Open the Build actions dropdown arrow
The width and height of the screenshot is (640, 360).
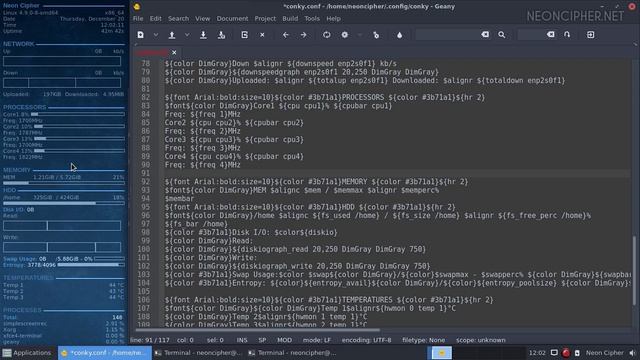(360, 35)
